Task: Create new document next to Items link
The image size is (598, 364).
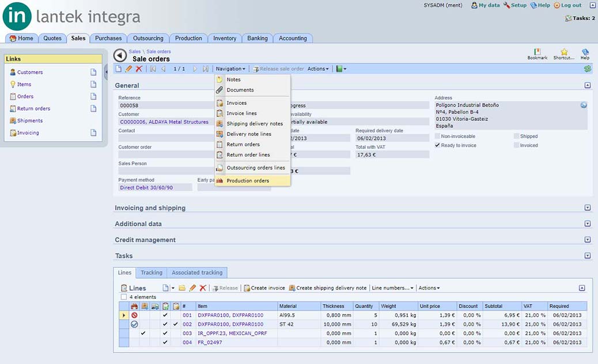Action: point(93,84)
